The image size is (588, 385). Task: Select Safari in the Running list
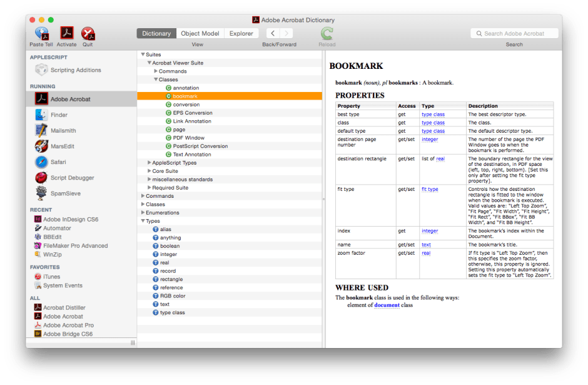coord(59,162)
